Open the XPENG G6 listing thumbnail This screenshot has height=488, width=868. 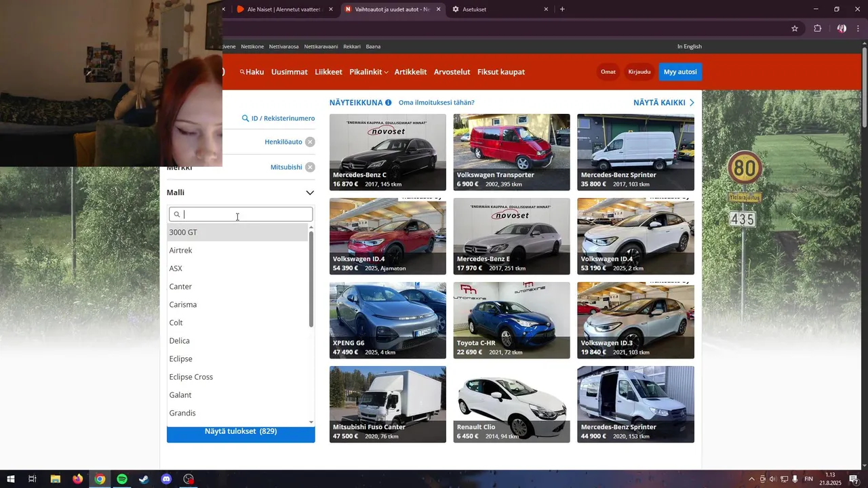click(x=388, y=321)
